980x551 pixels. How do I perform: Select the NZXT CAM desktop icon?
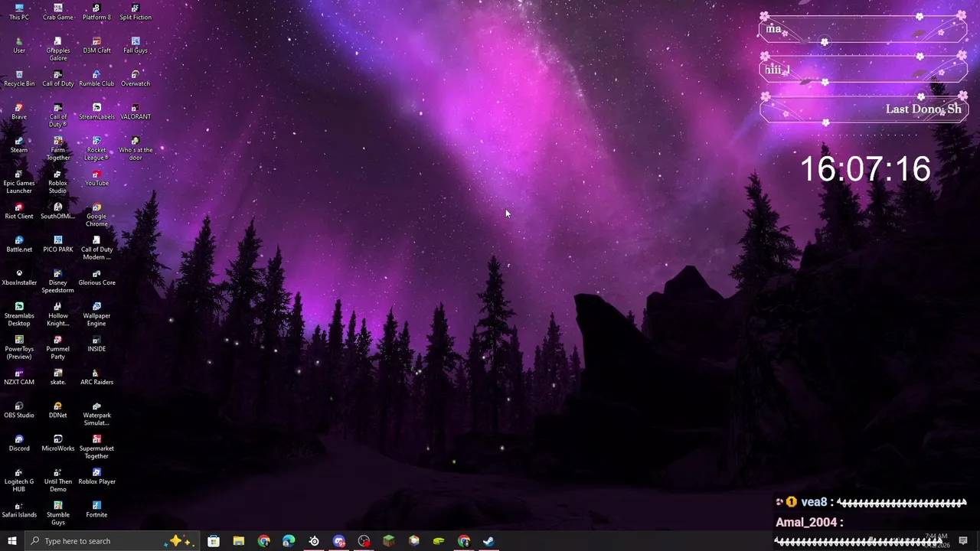19,377
